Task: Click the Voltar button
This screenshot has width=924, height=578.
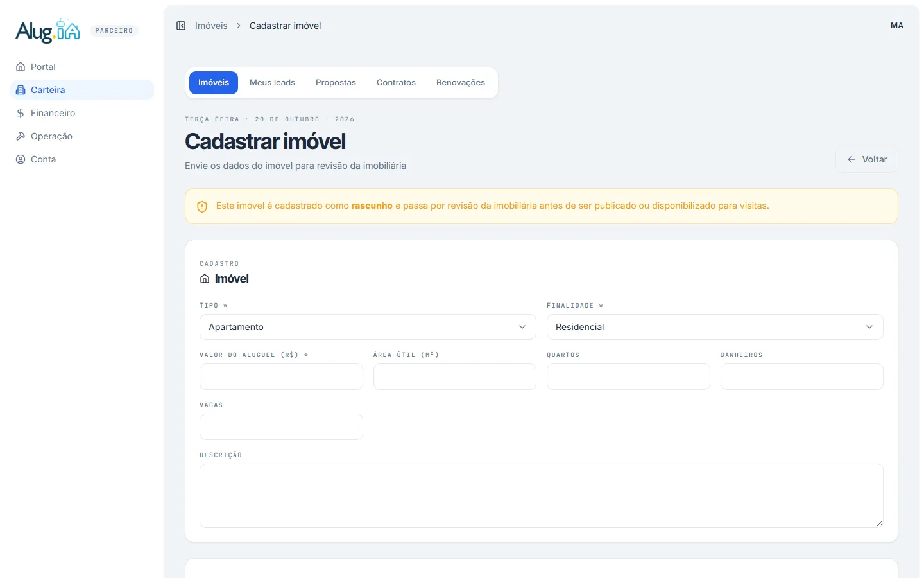Action: point(867,159)
